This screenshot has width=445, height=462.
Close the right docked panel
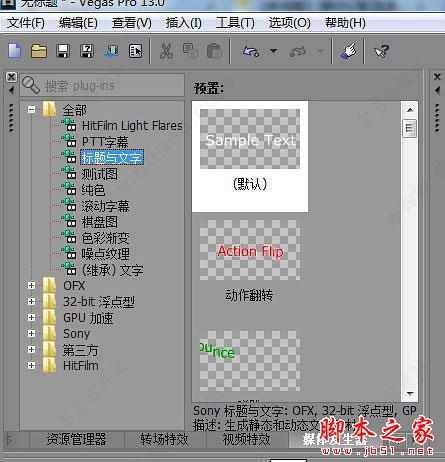[437, 77]
